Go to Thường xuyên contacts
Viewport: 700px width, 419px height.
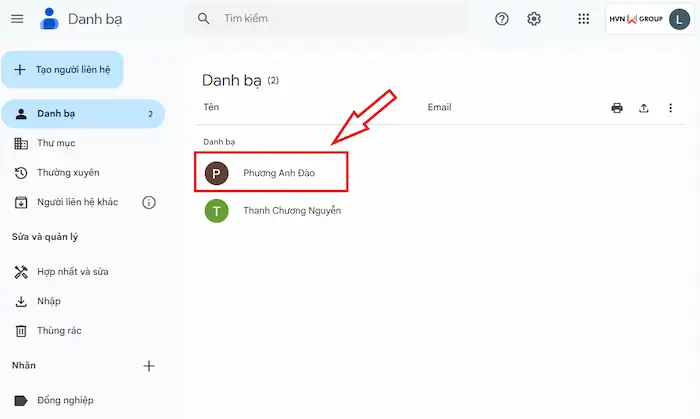[68, 173]
